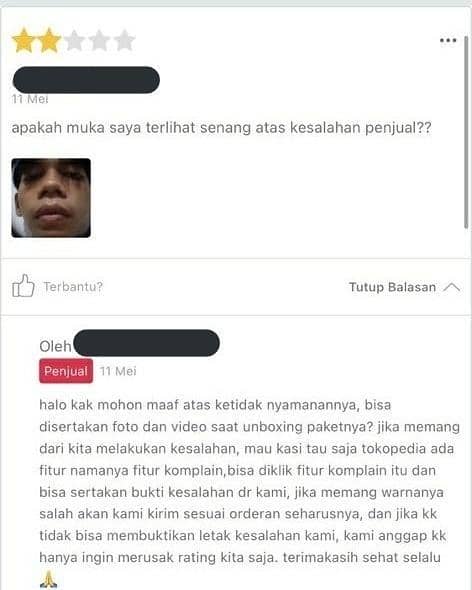The height and width of the screenshot is (590, 472).
Task: Click the seller reply text paragraph
Action: tap(249, 481)
